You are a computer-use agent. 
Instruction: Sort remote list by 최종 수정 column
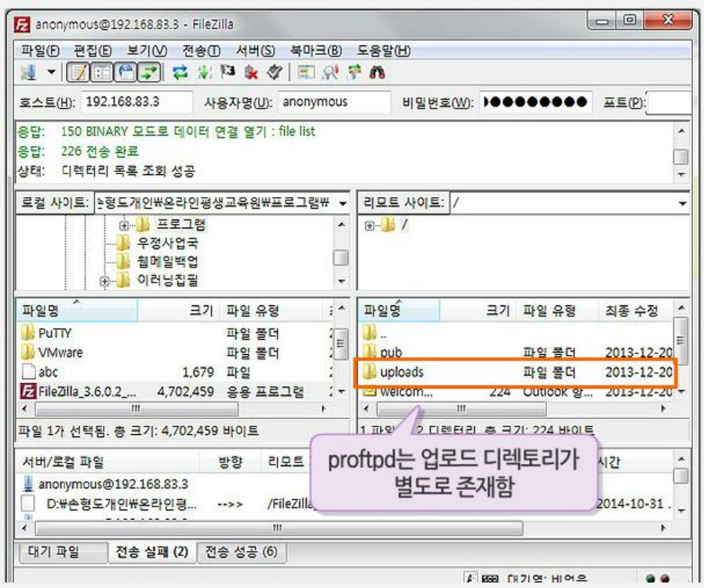pos(637,310)
